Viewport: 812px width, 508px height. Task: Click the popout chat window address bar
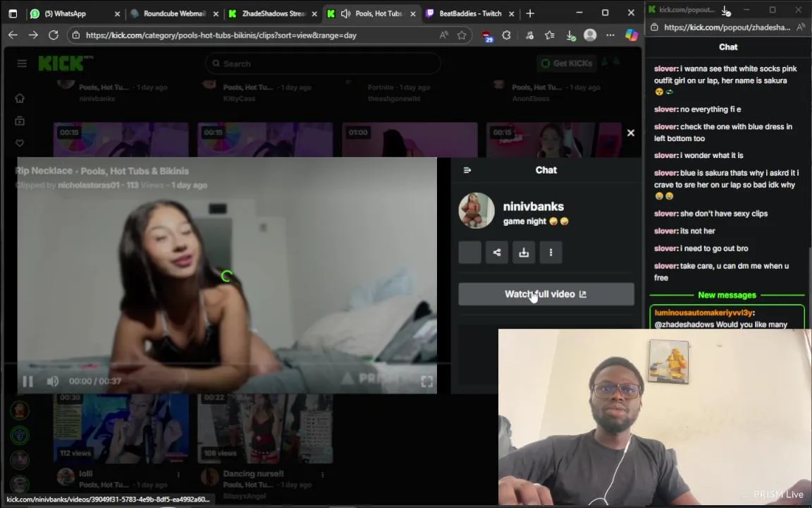727,27
